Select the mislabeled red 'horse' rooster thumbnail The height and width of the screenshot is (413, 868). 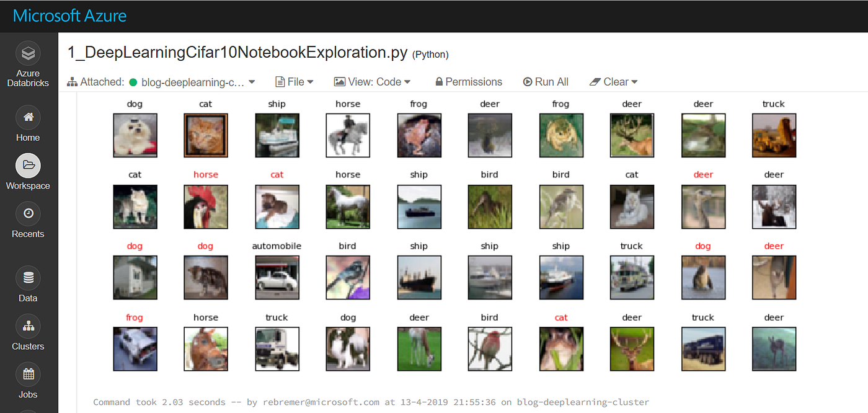(x=206, y=206)
